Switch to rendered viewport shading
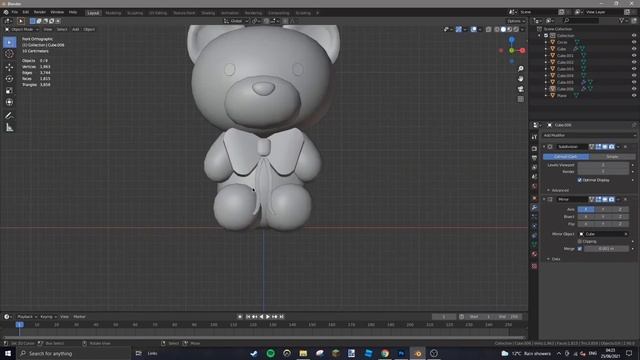The width and height of the screenshot is (640, 360). [x=516, y=29]
